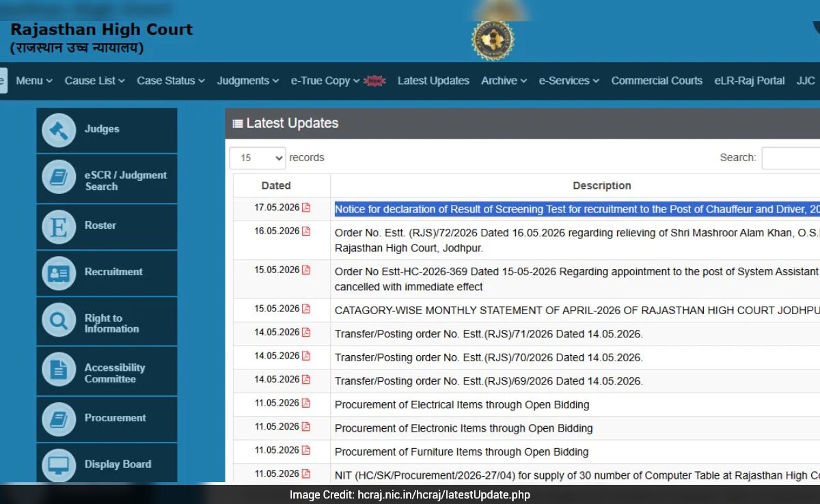820x504 pixels.
Task: Click the Display Board sidebar label
Action: pyautogui.click(x=118, y=464)
